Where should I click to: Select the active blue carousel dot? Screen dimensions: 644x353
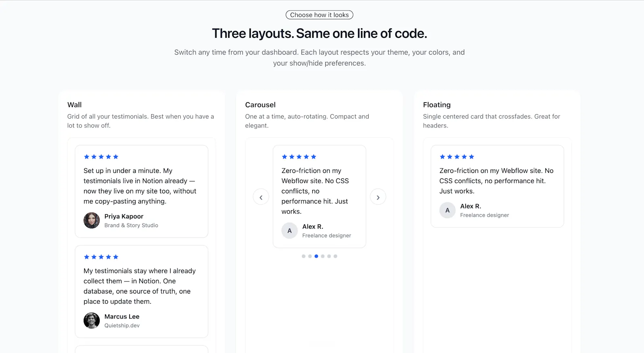click(316, 256)
